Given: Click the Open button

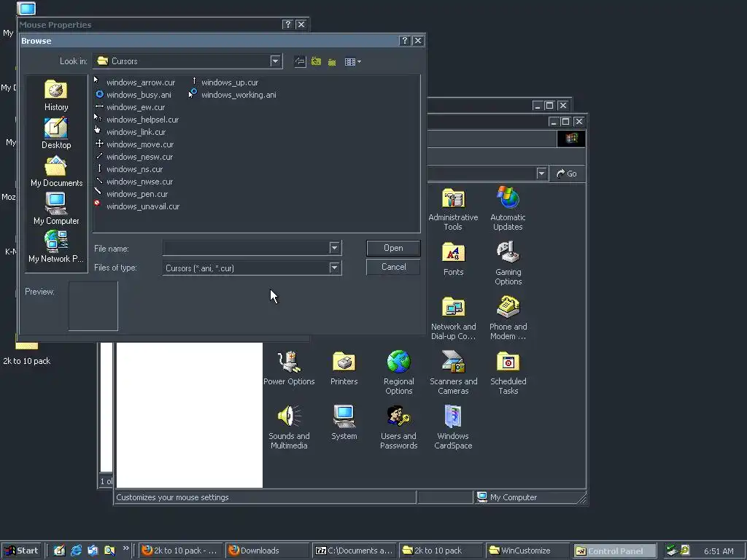Looking at the screenshot, I should click(x=393, y=248).
